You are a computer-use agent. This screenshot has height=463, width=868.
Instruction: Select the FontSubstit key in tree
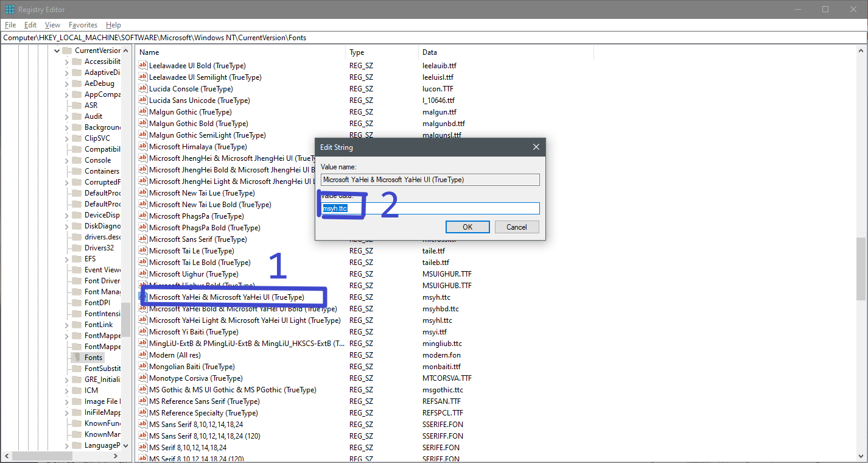point(102,369)
